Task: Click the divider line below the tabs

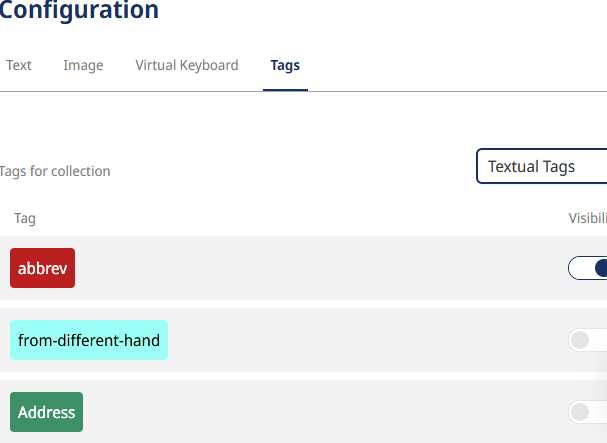Action: pyautogui.click(x=450, y=91)
